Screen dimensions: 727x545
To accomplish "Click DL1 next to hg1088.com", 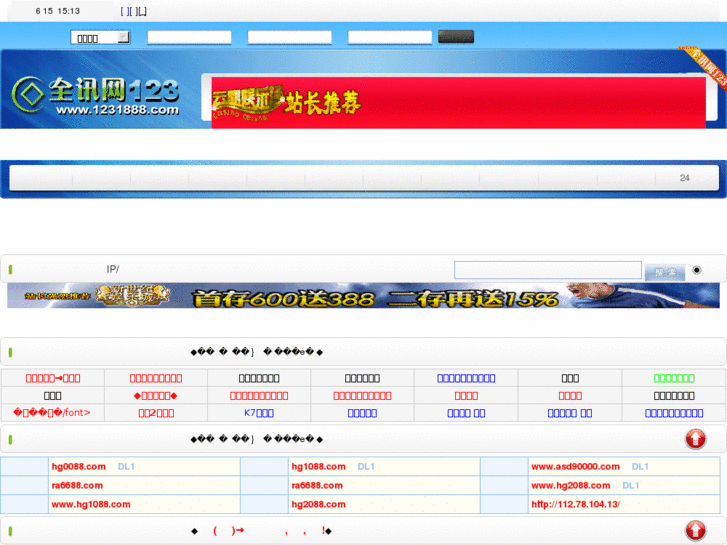I will pos(366,467).
